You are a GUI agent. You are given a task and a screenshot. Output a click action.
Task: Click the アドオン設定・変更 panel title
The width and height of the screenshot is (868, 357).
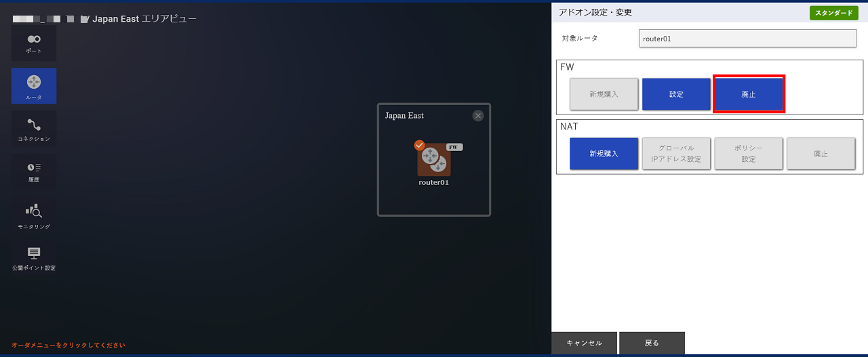(595, 12)
